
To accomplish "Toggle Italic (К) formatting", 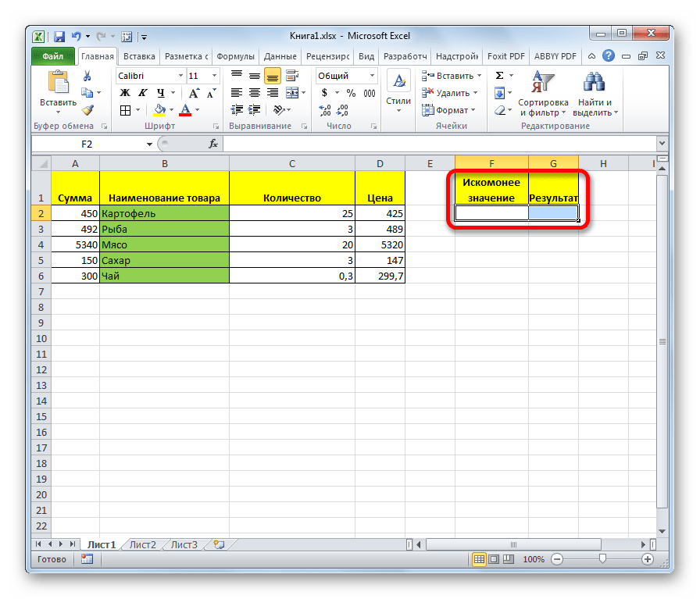I will coord(142,93).
